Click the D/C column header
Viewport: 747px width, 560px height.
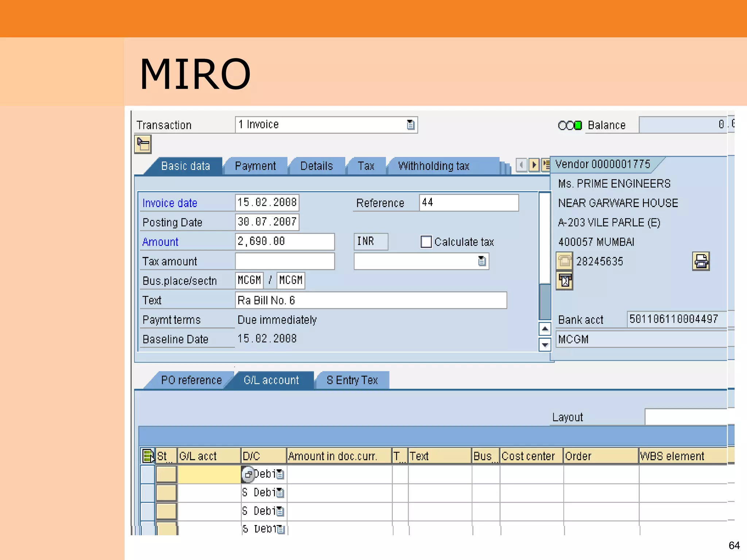click(264, 456)
